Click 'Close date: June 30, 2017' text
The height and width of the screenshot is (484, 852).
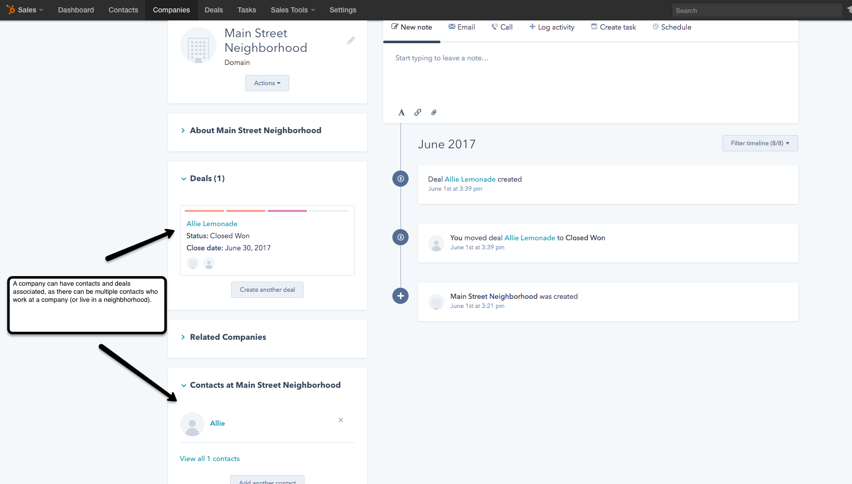pyautogui.click(x=228, y=248)
